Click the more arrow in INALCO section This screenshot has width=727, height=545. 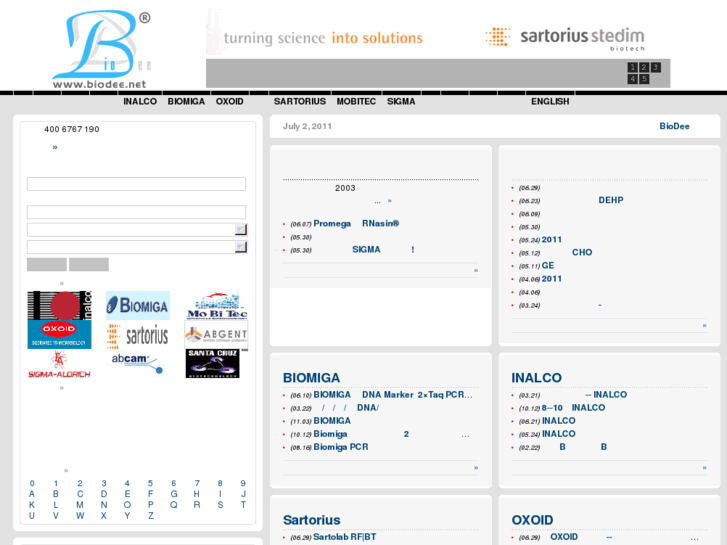(x=704, y=468)
